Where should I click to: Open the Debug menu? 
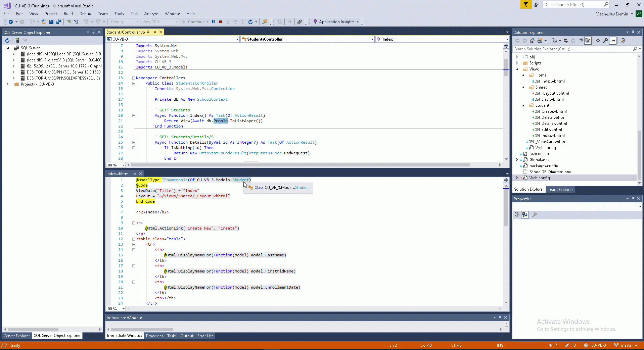[x=85, y=14]
